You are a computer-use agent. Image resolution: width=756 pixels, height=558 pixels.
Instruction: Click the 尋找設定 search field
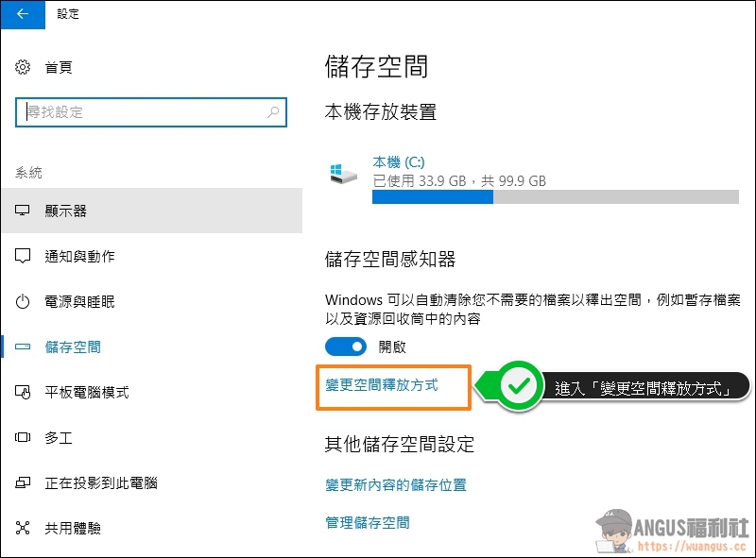[x=142, y=111]
